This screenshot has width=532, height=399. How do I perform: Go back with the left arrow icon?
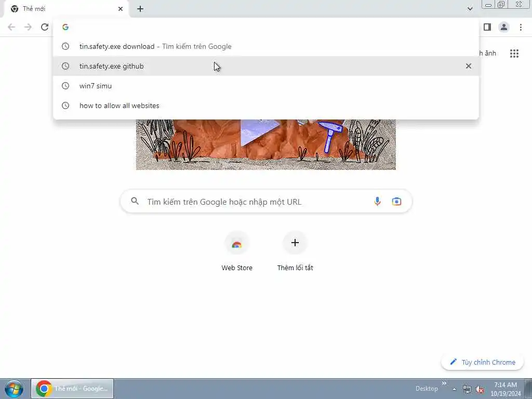(x=11, y=27)
